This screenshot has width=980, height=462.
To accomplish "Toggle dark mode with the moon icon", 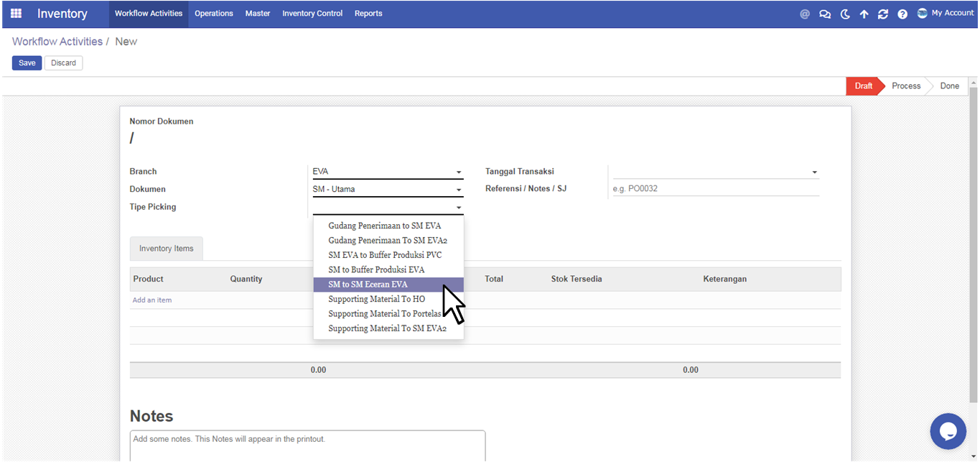I will click(x=845, y=14).
